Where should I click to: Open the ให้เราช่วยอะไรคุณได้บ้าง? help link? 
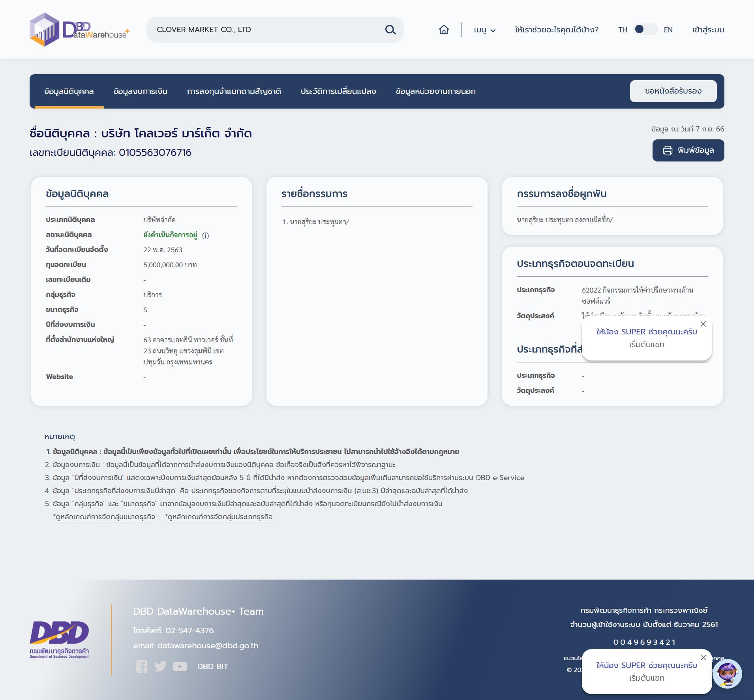[x=557, y=30]
